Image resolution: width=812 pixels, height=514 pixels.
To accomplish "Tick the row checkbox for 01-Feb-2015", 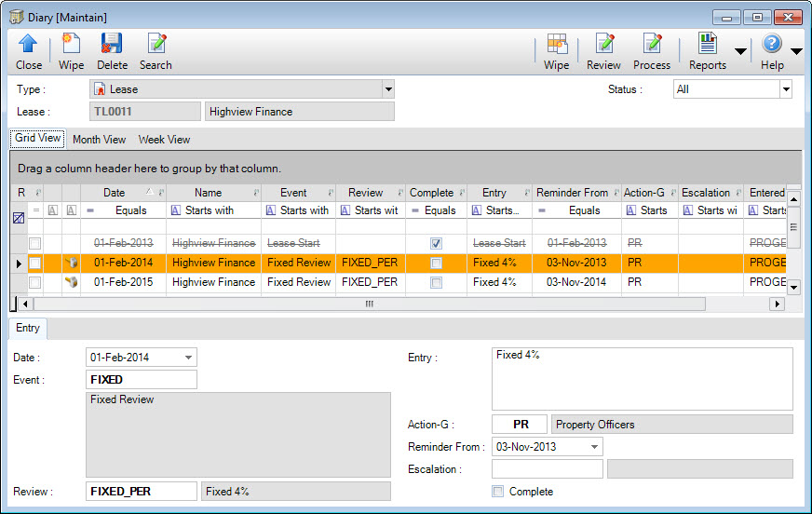I will pyautogui.click(x=34, y=283).
